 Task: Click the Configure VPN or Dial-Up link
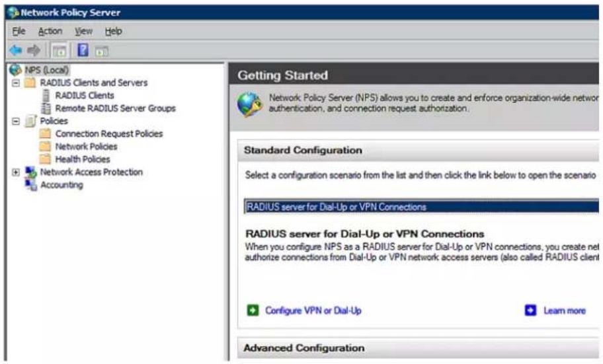pos(313,310)
